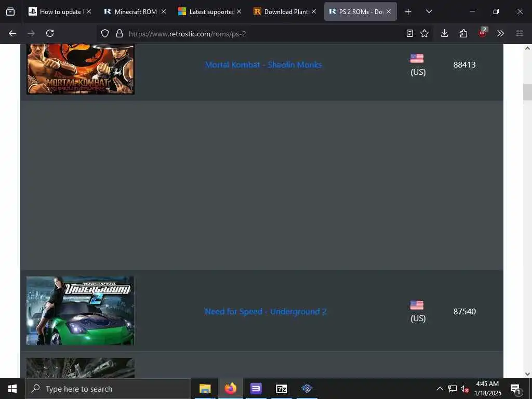Open the muted volume tray icon
This screenshot has width=532, height=399.
click(464, 389)
